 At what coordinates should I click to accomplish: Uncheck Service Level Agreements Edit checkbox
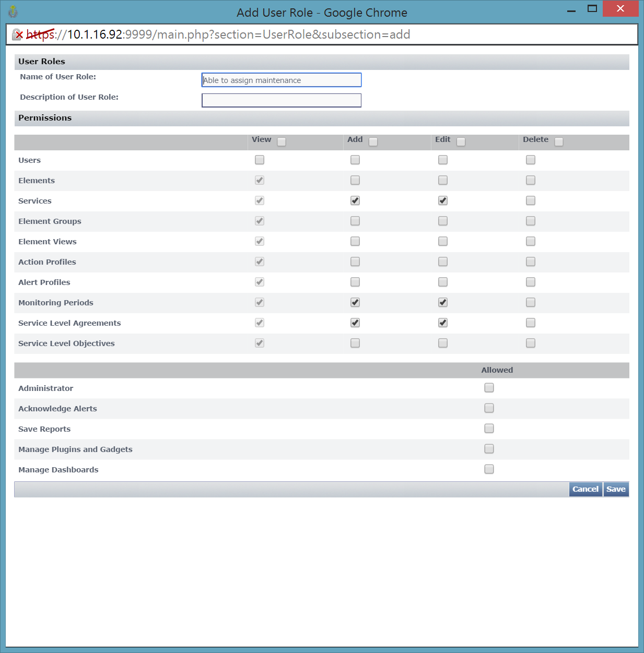pos(443,323)
